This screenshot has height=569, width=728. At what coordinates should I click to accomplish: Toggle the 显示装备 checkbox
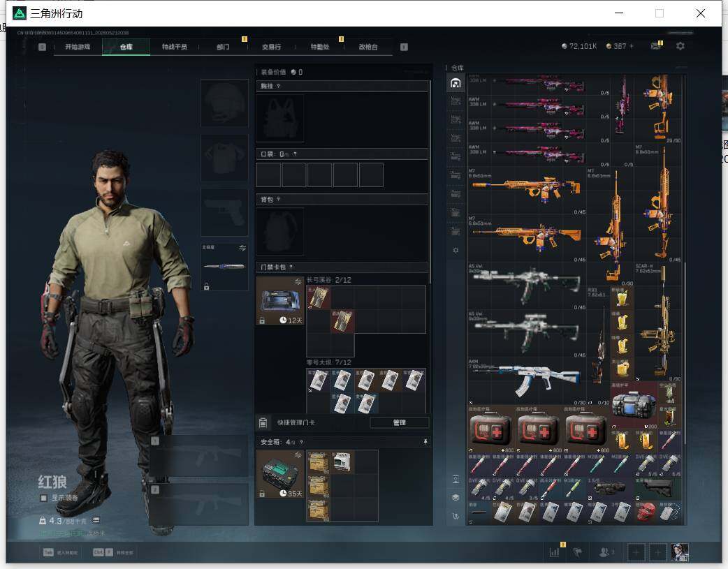43,498
